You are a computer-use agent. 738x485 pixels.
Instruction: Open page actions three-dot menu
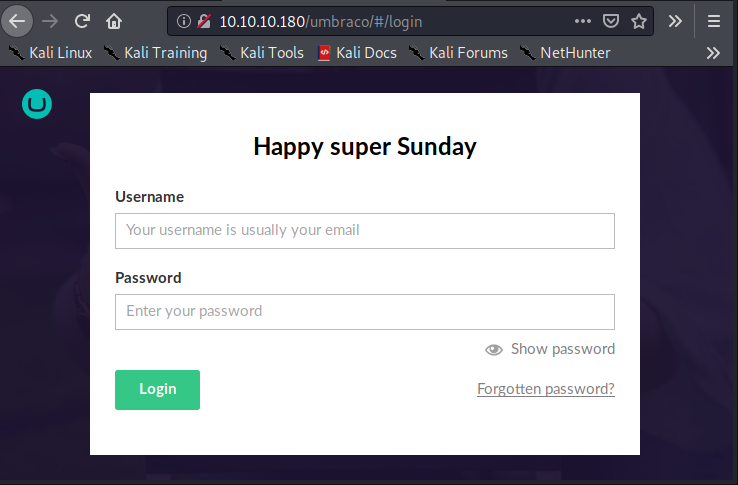[x=583, y=20]
